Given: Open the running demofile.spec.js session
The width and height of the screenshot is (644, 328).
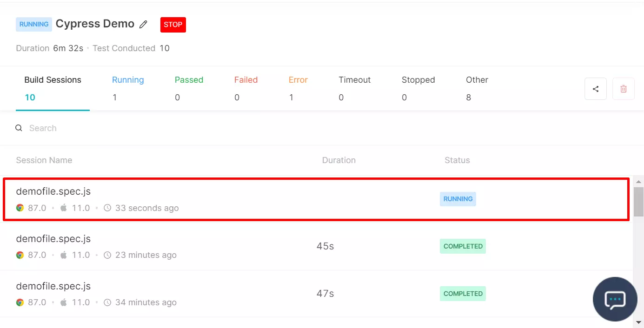Looking at the screenshot, I should pyautogui.click(x=53, y=191).
